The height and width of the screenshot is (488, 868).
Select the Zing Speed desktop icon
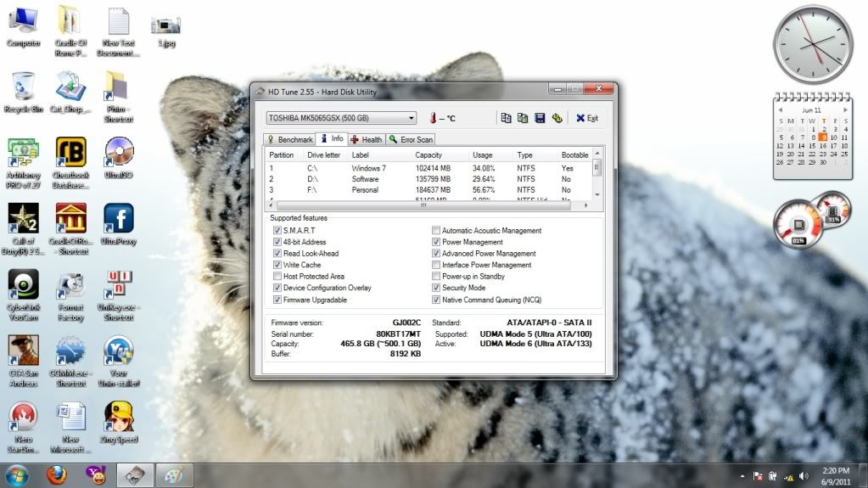tap(119, 423)
